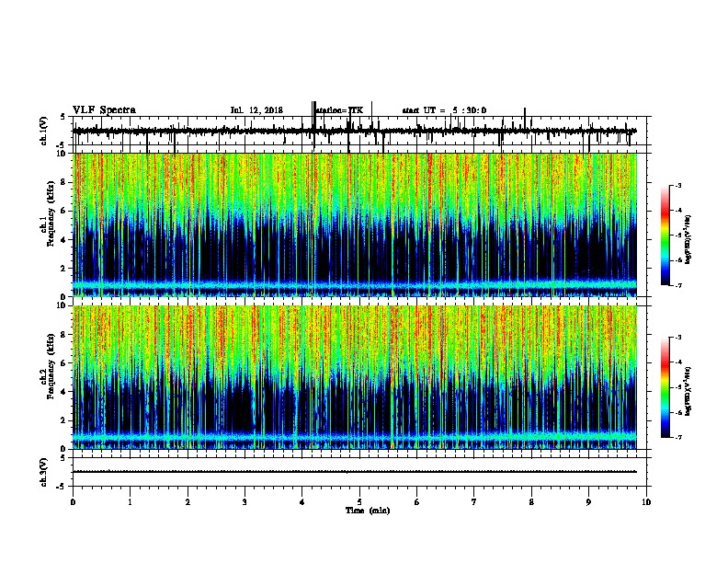Click the "-6" label on ch.2 color bar
The image size is (728, 563).
pos(677,412)
